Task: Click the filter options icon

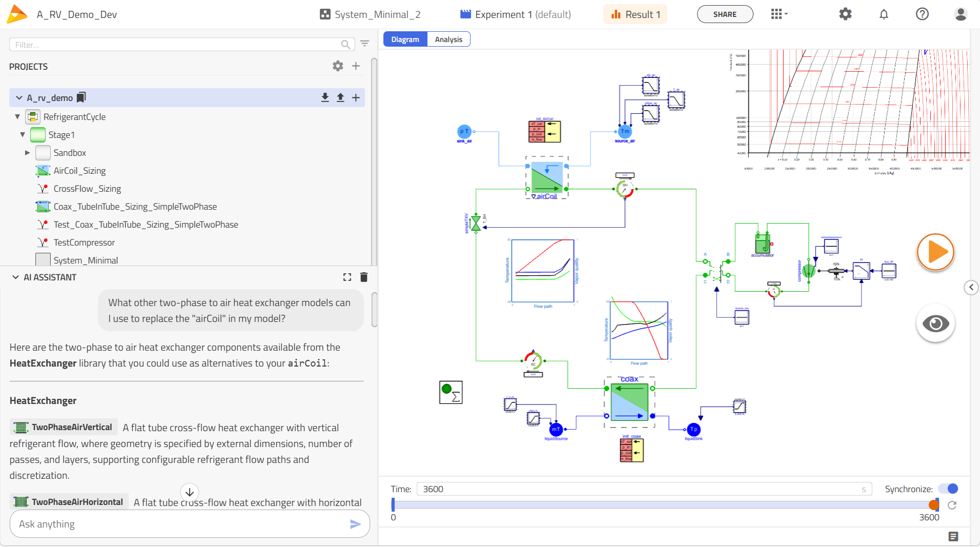Action: point(364,44)
